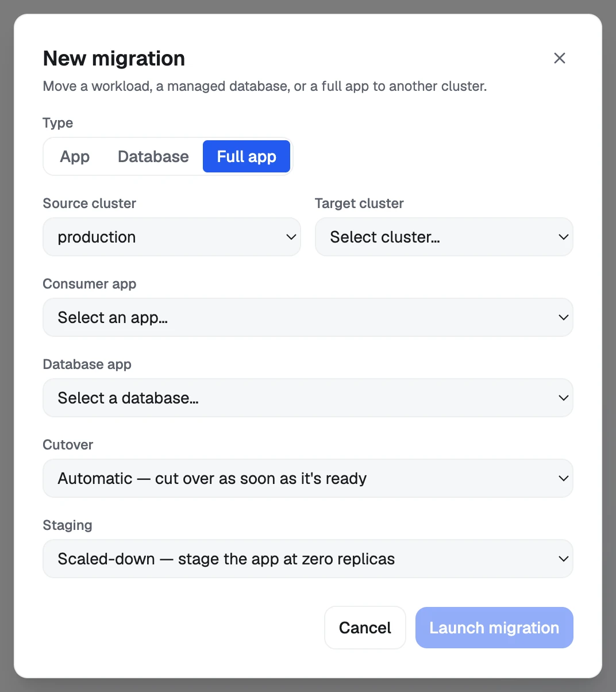The width and height of the screenshot is (616, 692).
Task: Click the Cancel button
Action: [365, 628]
